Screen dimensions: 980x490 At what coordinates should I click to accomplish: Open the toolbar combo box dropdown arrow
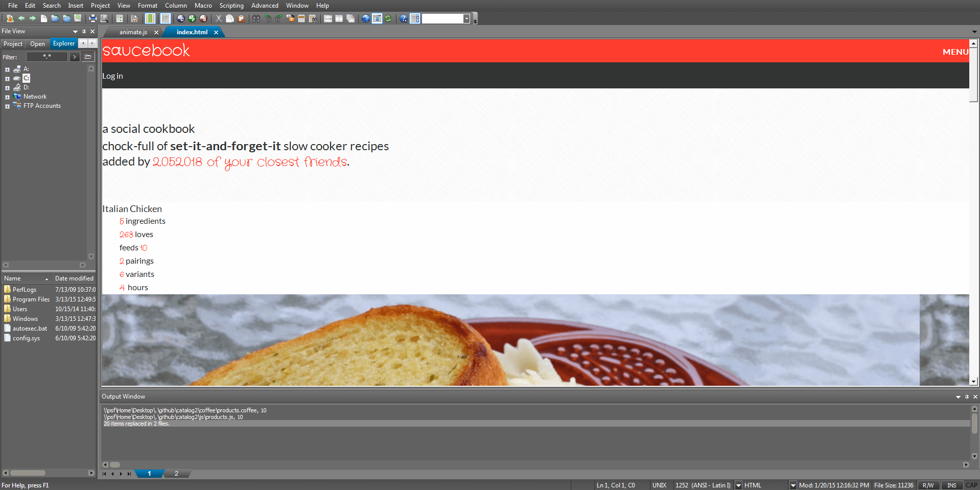click(x=466, y=18)
